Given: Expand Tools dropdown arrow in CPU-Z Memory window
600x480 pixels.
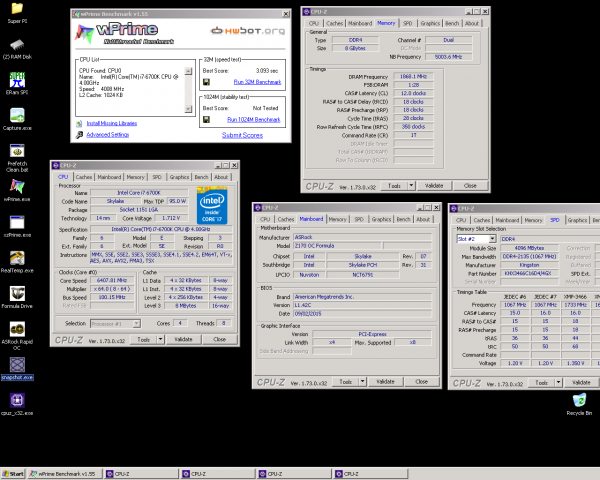Looking at the screenshot, I should click(411, 186).
